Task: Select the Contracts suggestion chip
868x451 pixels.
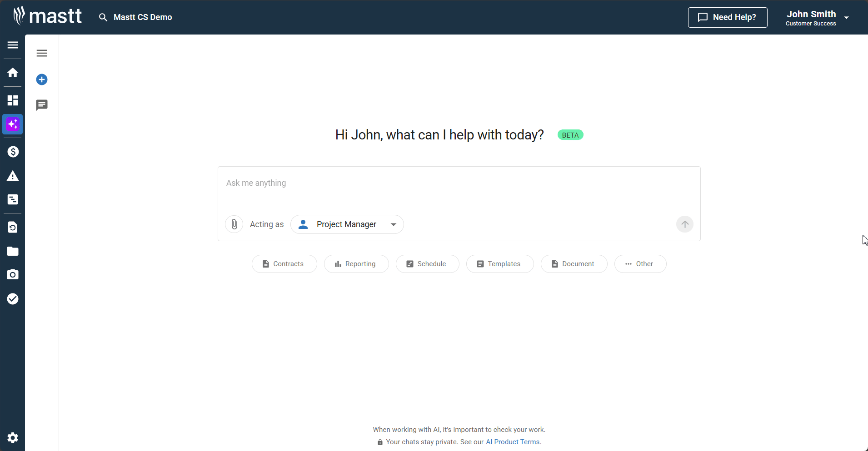Action: coord(284,264)
